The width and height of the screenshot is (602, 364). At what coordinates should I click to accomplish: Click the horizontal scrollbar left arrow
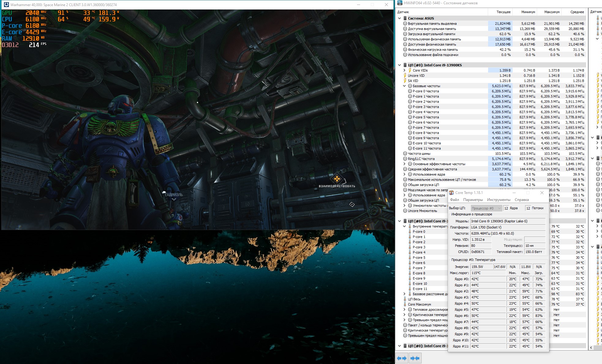point(591,347)
